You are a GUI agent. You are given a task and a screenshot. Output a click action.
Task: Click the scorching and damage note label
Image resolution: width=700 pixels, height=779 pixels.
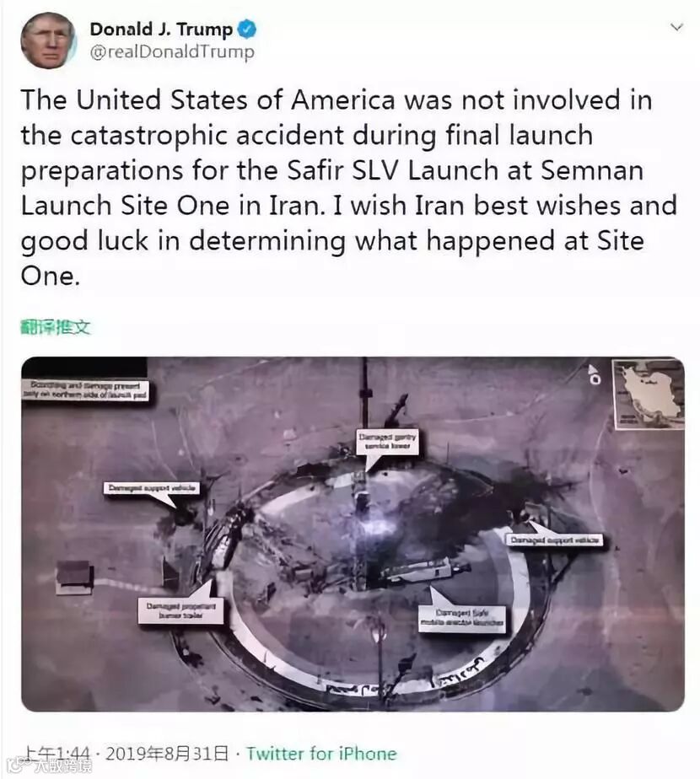point(85,390)
